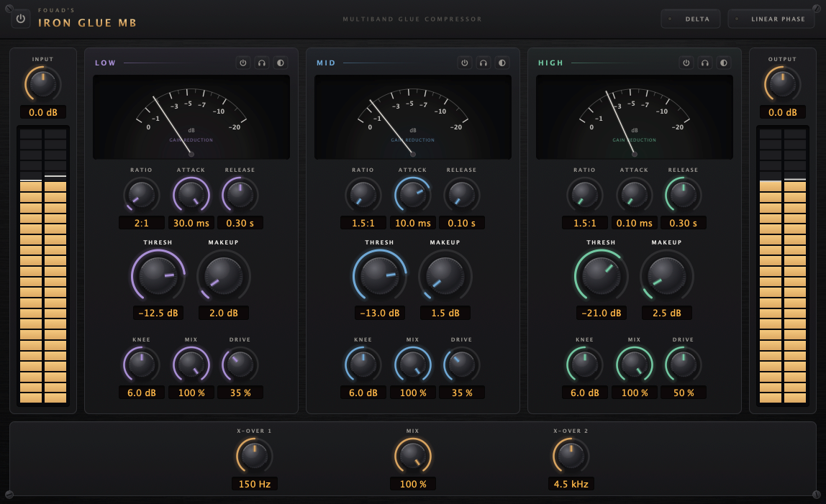Enable the DELTA mode button
The image size is (826, 504).
(691, 19)
